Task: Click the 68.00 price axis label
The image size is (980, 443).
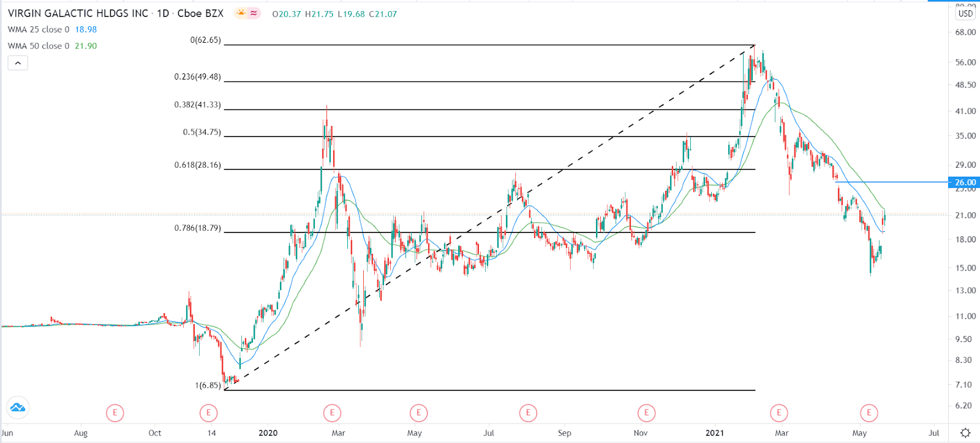Action: tap(965, 32)
